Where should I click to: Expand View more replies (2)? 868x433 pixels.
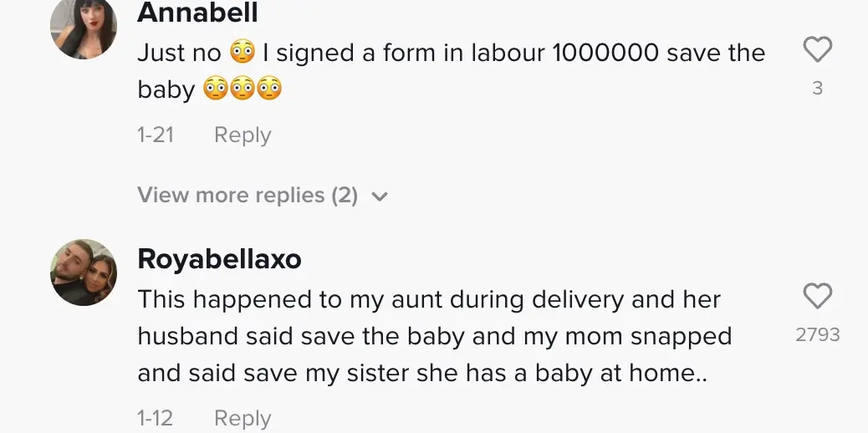tap(248, 196)
